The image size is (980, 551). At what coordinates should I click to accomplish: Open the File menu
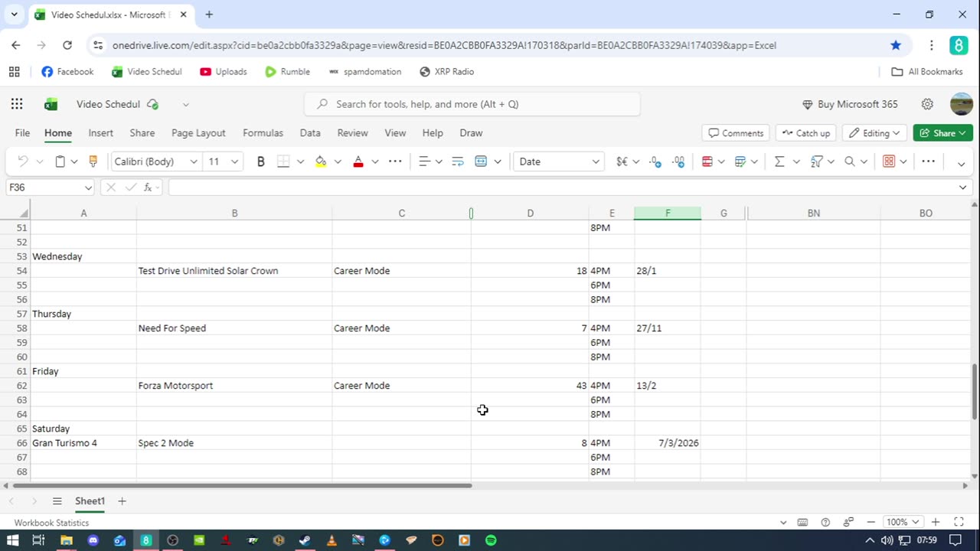tap(22, 133)
